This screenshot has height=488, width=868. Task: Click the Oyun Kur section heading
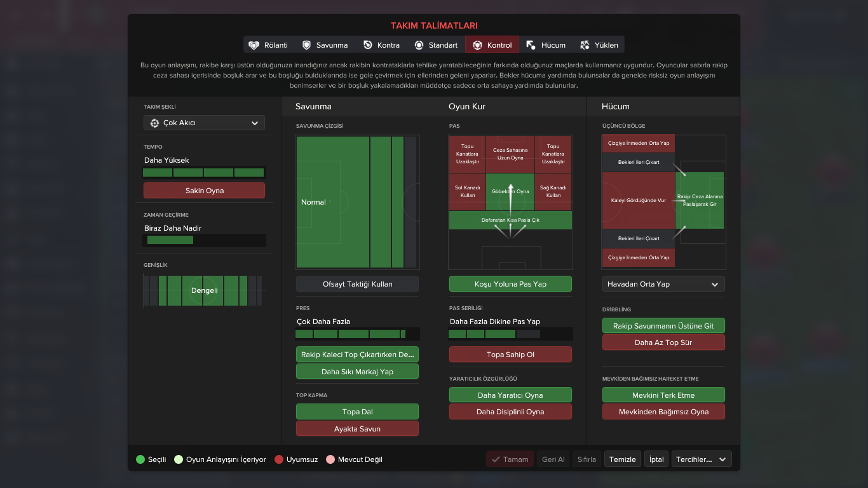pyautogui.click(x=467, y=107)
